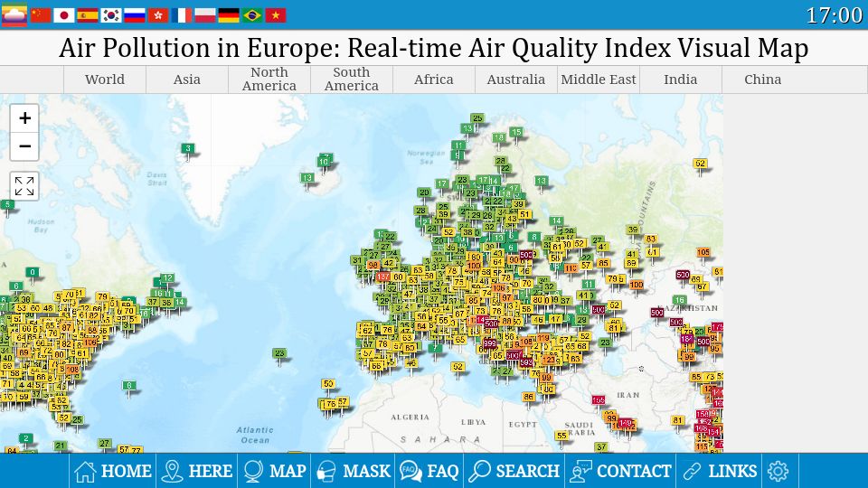Click the Kazakhstan green marker 16
The width and height of the screenshot is (868, 488).
point(680,300)
